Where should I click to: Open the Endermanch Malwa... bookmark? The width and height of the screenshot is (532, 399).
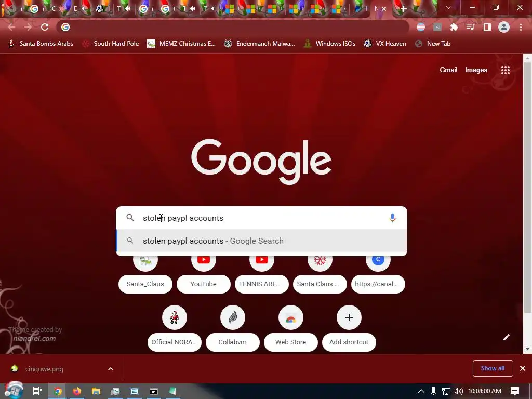pyautogui.click(x=259, y=44)
